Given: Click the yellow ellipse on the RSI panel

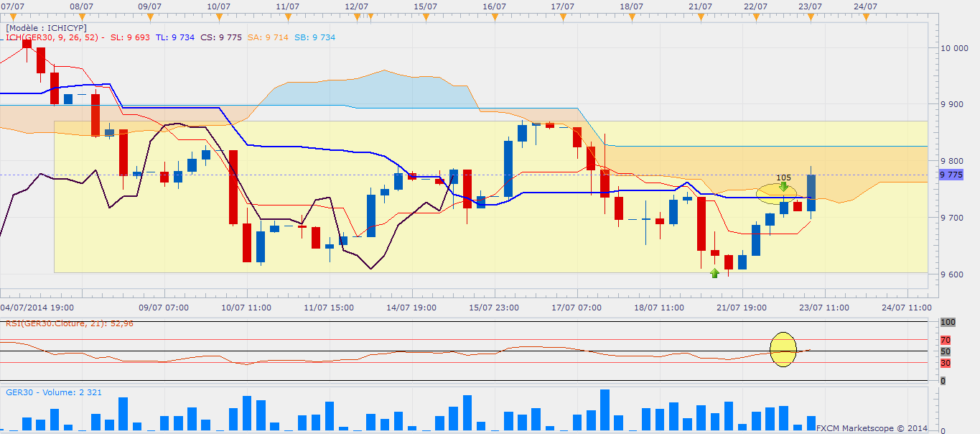Looking at the screenshot, I should click(783, 350).
